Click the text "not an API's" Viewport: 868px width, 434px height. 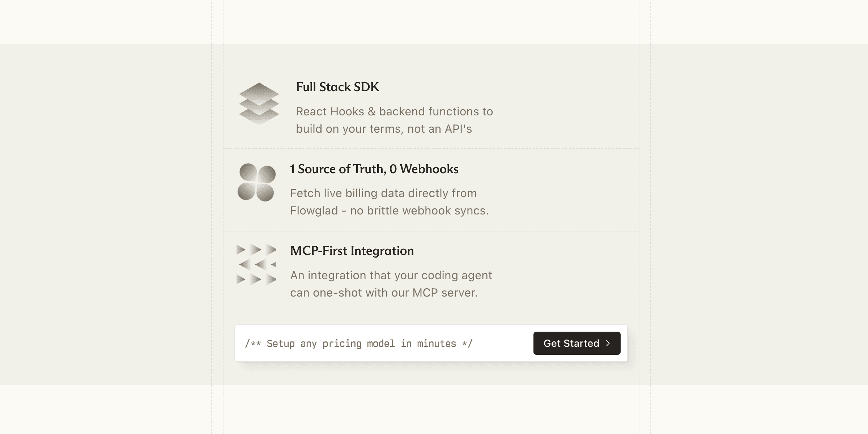click(x=439, y=129)
